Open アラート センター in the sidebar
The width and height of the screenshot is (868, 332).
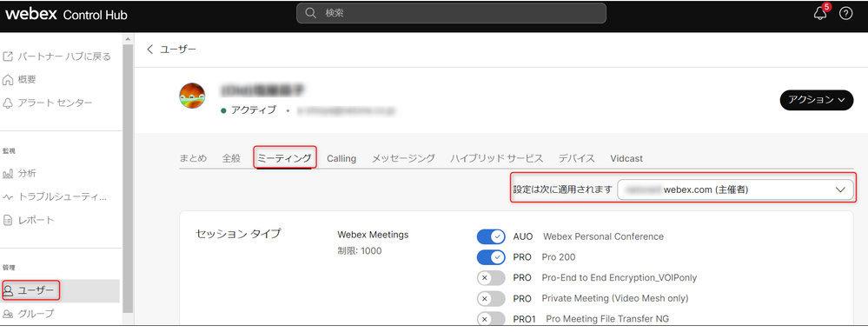point(56,103)
